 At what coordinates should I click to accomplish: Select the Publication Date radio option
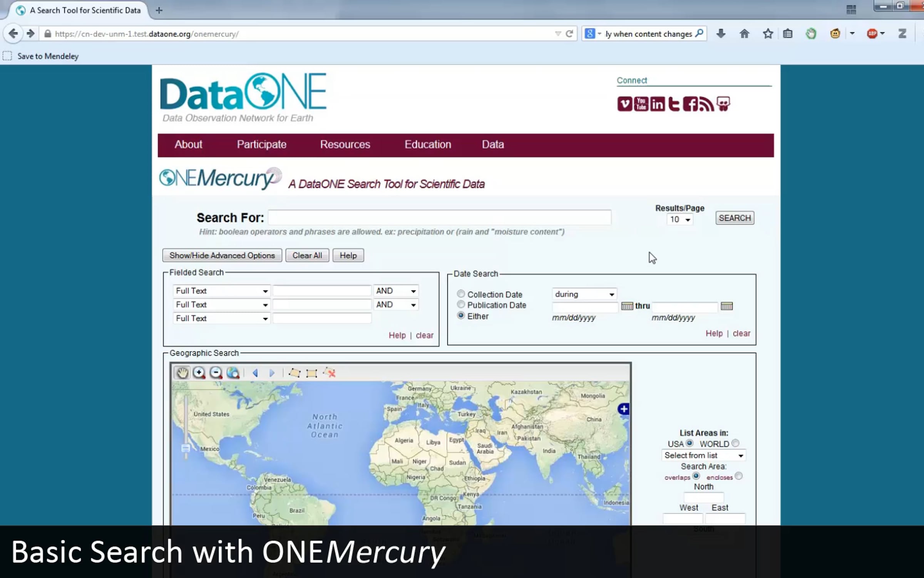coord(461,304)
